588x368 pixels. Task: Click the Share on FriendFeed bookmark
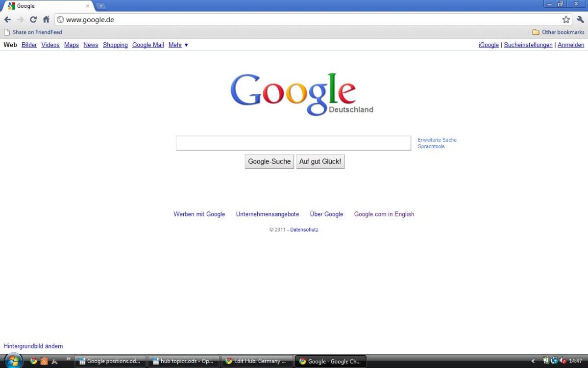(x=33, y=32)
